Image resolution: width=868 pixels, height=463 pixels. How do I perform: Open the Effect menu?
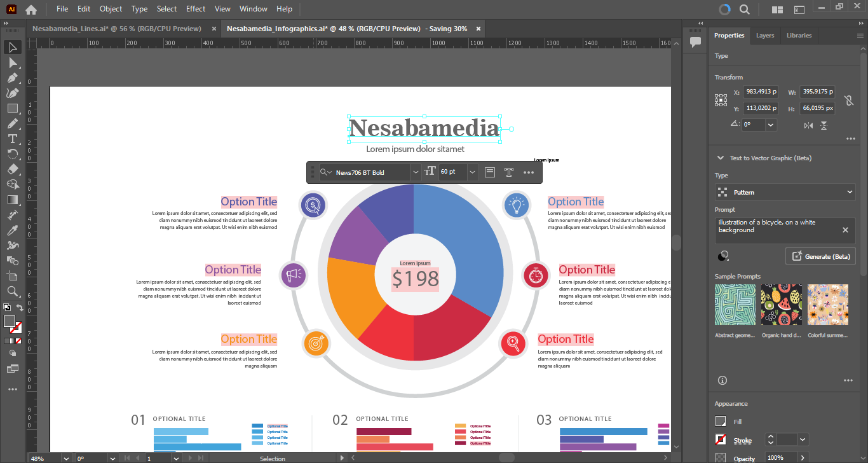pyautogui.click(x=196, y=9)
